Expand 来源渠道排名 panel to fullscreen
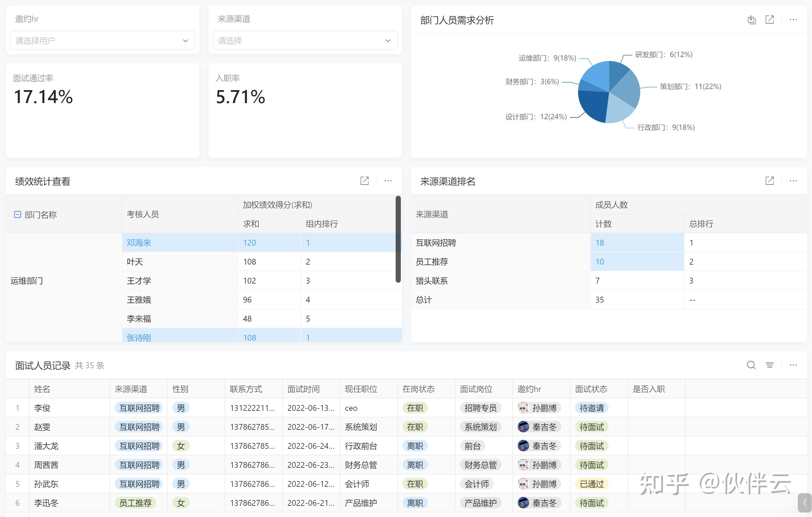This screenshot has width=812, height=517. point(769,181)
